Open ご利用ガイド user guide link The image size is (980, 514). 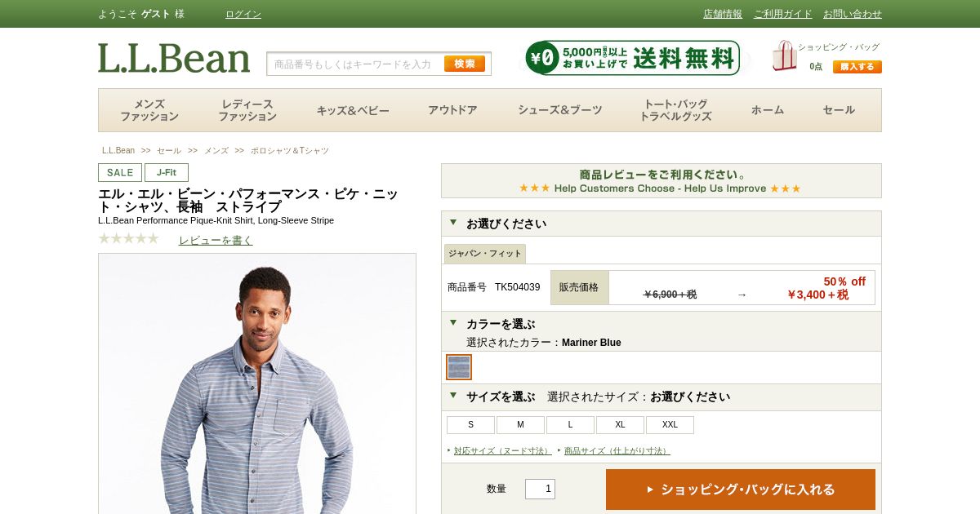(782, 14)
